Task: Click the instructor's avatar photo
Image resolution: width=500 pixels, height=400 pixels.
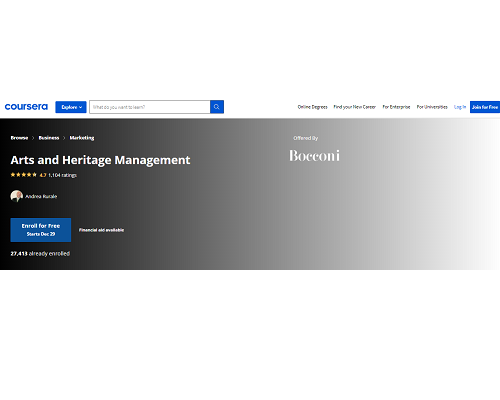Action: click(x=17, y=196)
